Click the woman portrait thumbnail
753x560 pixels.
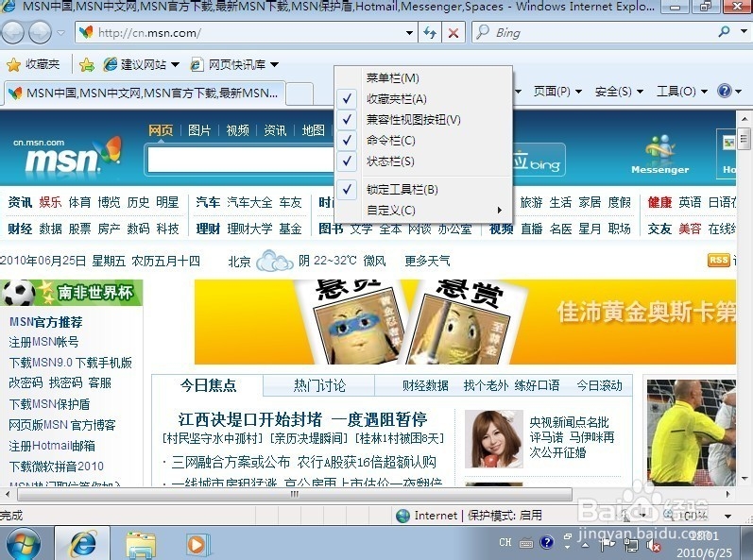(494, 439)
